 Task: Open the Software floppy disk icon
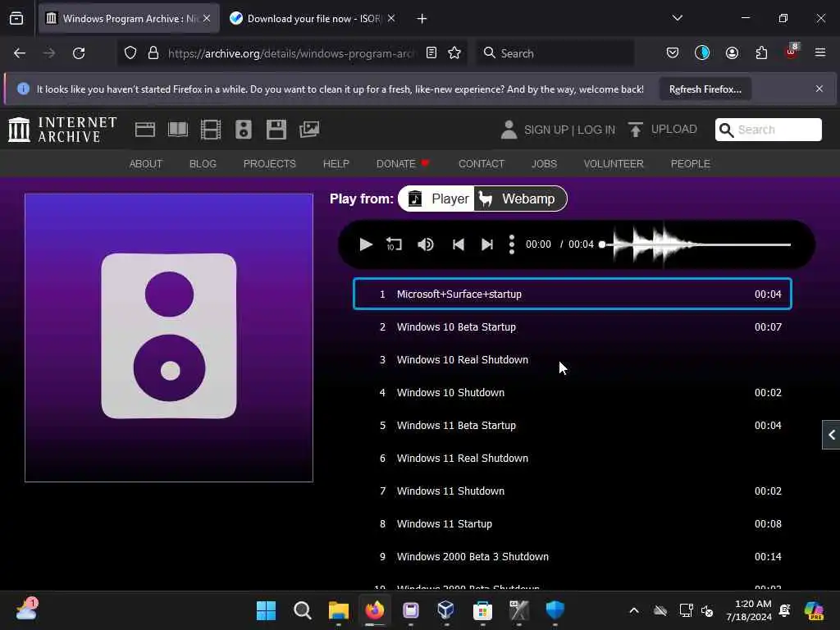[276, 130]
